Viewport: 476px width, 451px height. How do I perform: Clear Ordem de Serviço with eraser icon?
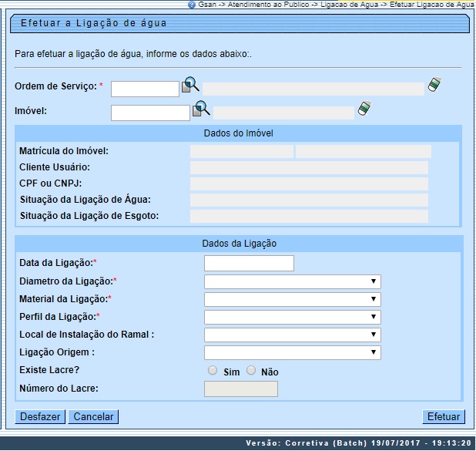click(434, 84)
